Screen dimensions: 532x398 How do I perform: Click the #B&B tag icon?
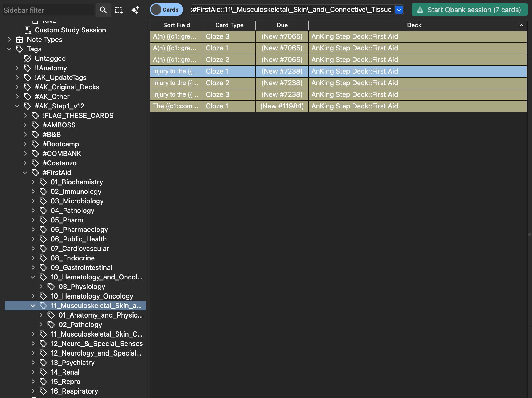[35, 135]
